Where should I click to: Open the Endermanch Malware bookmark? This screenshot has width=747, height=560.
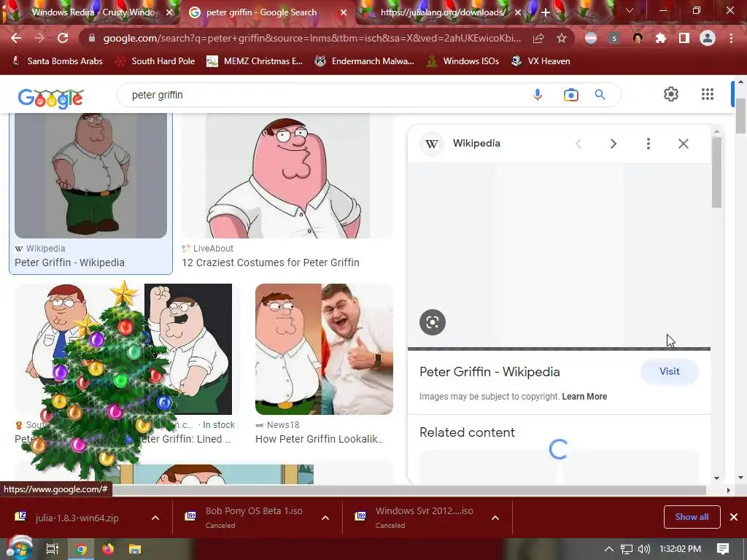pyautogui.click(x=364, y=61)
